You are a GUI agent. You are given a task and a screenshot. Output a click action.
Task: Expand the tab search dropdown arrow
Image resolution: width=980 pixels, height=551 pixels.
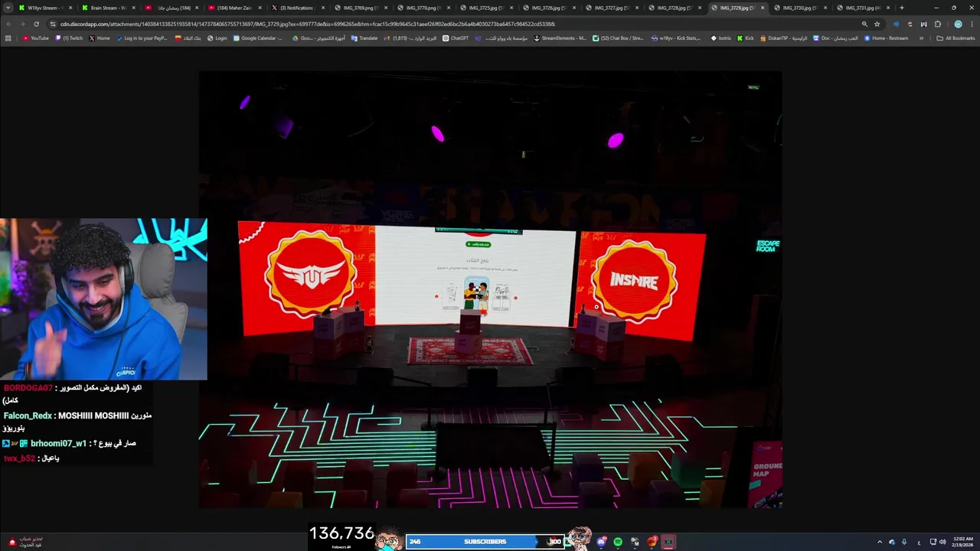8,8
